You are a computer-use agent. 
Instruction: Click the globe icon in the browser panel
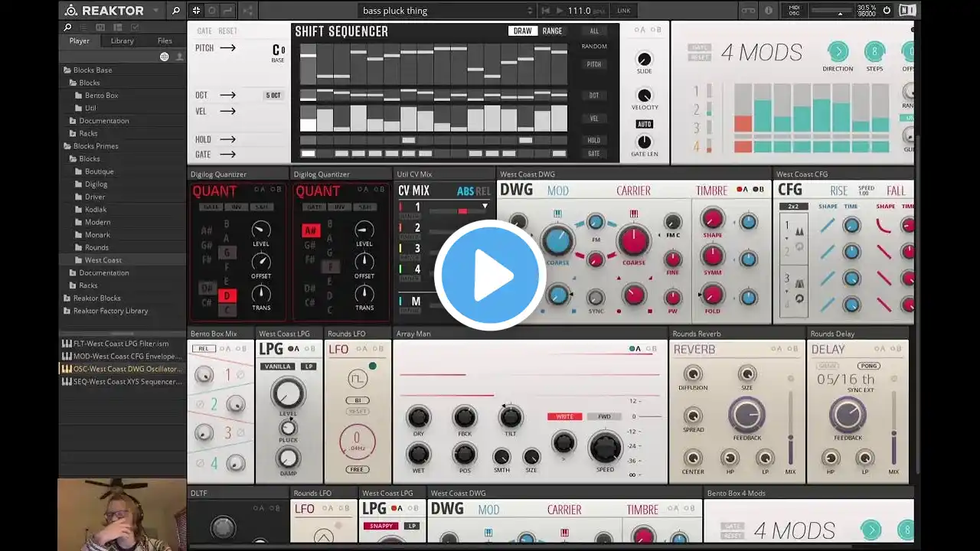coord(164,57)
